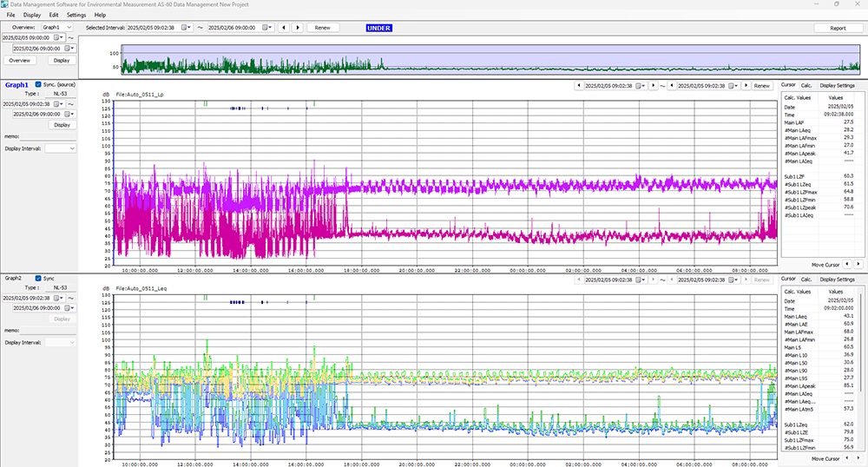Click Graph1 second cursor time next arrow
Screen dimensions: 868x467
pos(746,86)
